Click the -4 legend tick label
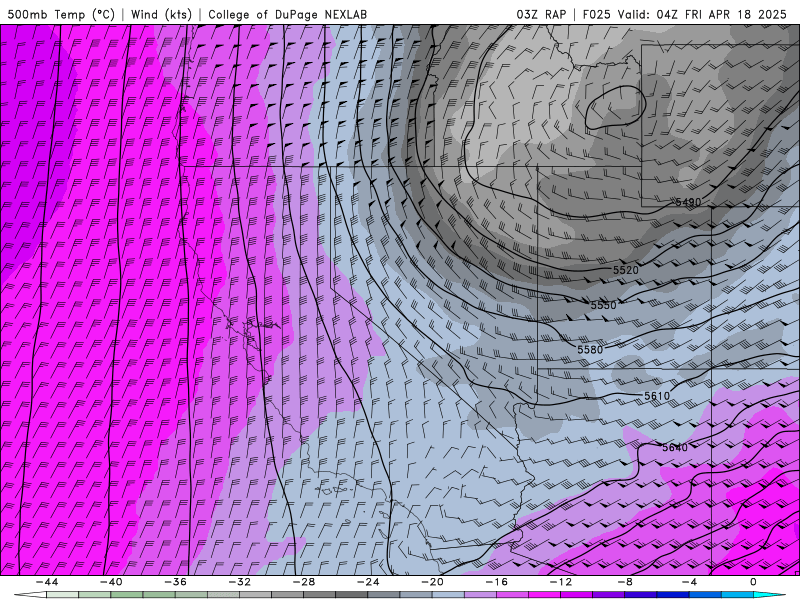Viewport: 800px width, 600px height. click(x=689, y=582)
